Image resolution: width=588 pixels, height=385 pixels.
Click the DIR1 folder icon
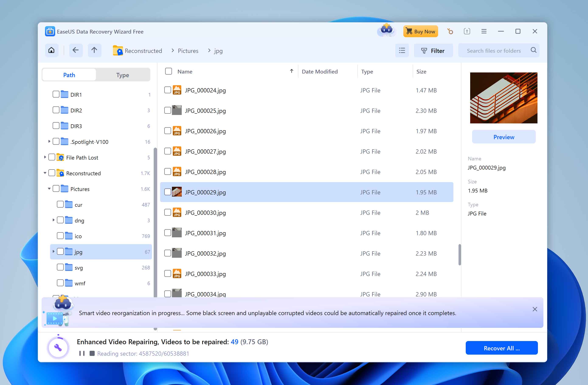click(x=65, y=94)
